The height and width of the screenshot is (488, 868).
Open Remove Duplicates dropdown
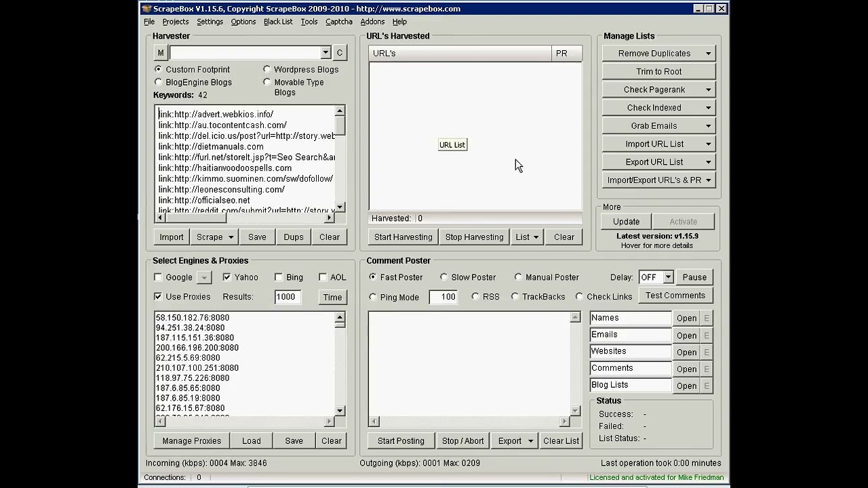click(709, 54)
